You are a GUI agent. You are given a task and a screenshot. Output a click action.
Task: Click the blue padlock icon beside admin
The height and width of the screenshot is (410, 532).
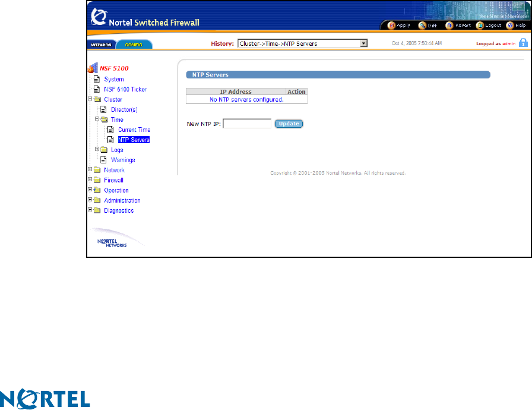(523, 42)
